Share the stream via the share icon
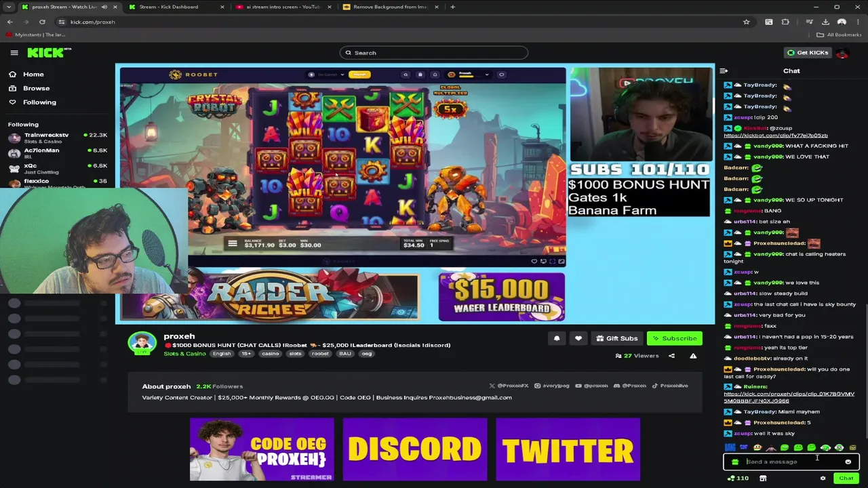The image size is (868, 488). (x=671, y=356)
